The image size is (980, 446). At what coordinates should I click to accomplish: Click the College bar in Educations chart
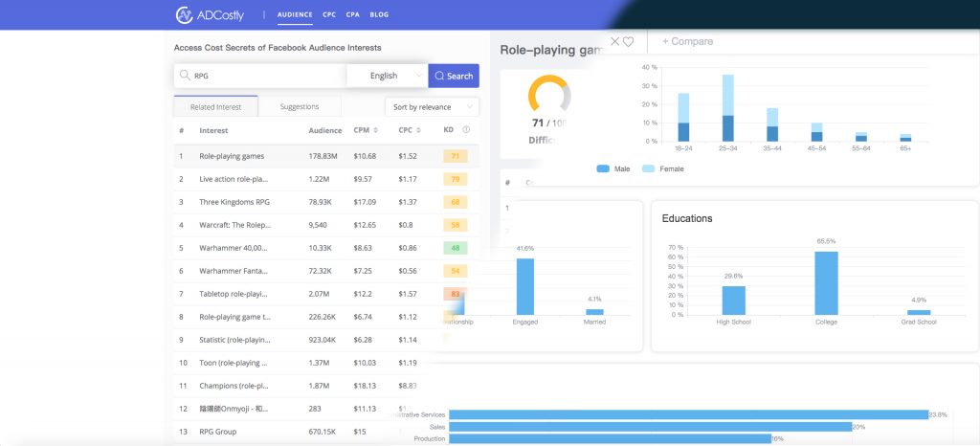coord(826,283)
